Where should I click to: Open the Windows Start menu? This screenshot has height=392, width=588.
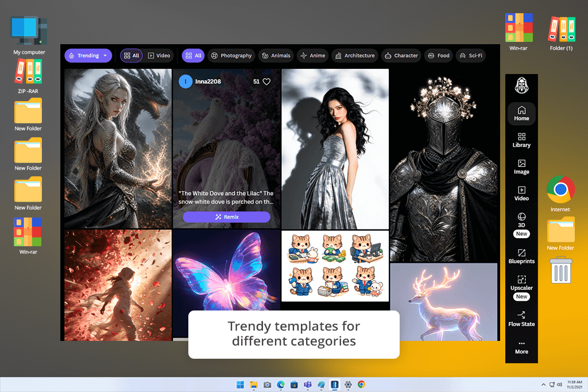click(240, 385)
